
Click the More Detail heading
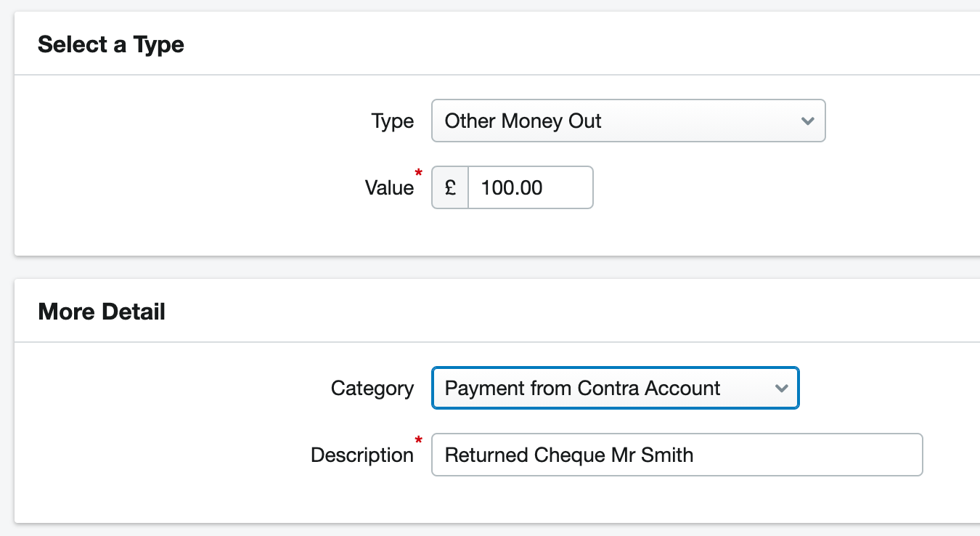point(102,312)
